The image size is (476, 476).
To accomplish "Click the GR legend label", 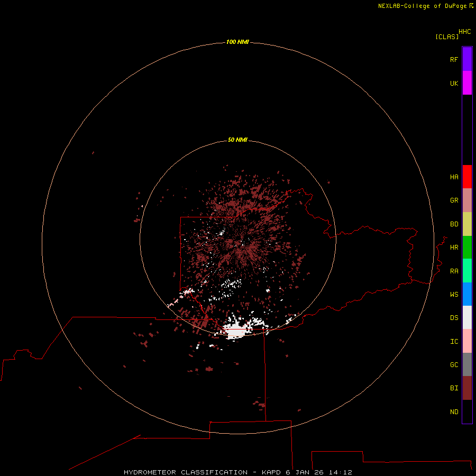I will coord(454,200).
